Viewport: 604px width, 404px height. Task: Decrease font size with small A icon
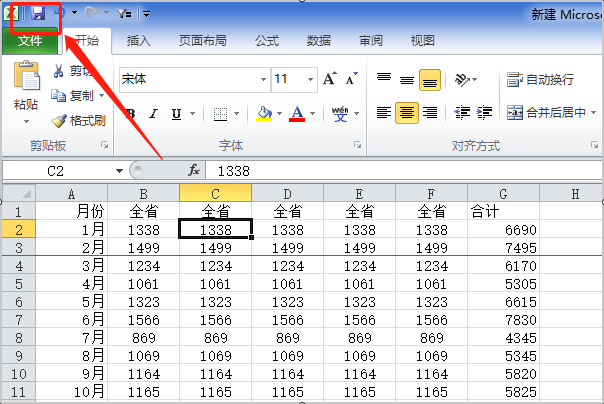pyautogui.click(x=352, y=78)
